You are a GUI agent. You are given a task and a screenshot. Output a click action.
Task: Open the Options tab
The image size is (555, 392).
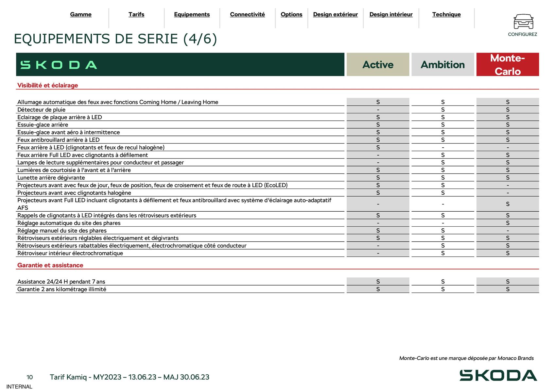(x=291, y=14)
